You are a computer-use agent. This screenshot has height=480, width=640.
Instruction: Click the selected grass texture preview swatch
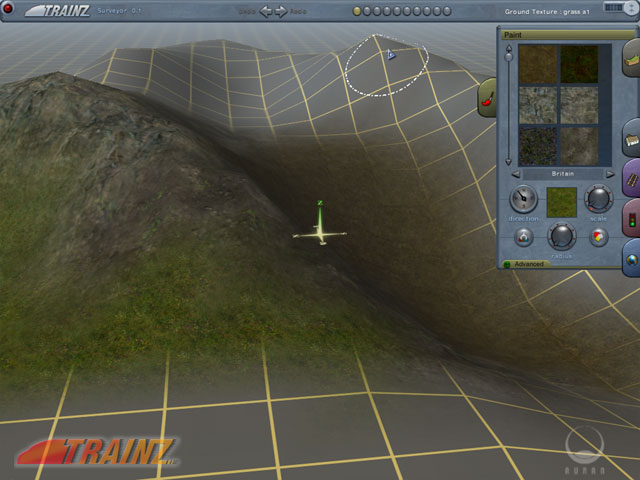562,202
